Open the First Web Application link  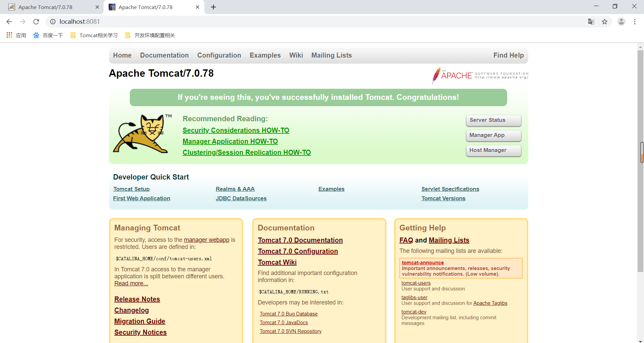142,198
